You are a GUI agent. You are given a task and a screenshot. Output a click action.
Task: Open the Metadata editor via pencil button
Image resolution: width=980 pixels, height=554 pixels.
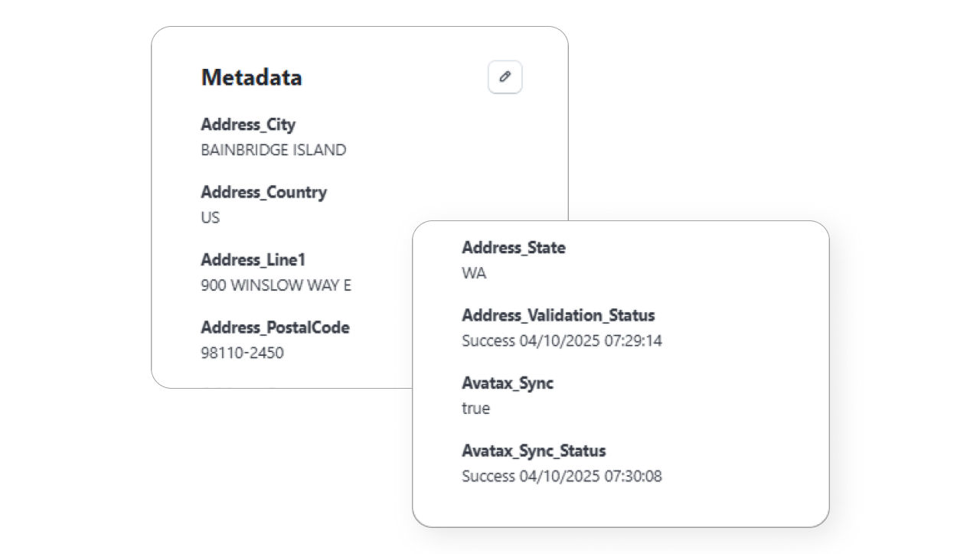coord(504,77)
